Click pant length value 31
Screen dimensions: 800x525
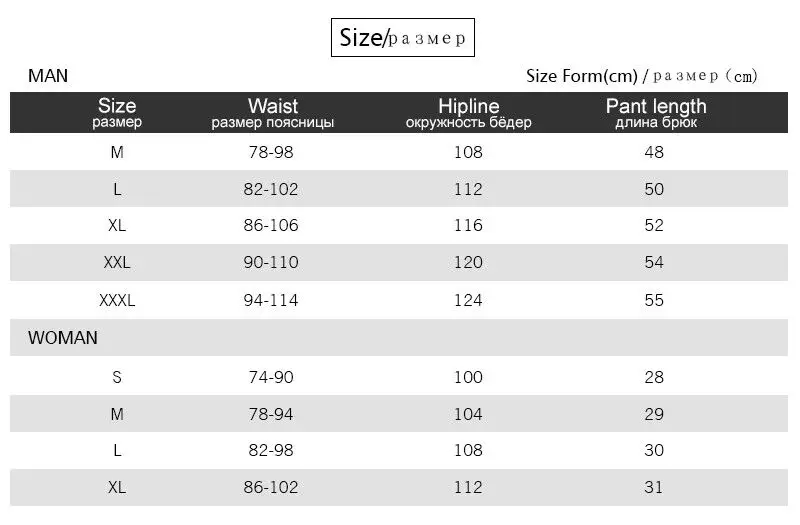pos(654,487)
